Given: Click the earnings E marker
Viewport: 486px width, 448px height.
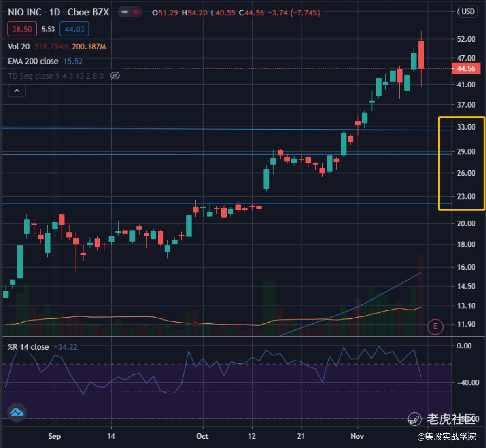Looking at the screenshot, I should (x=435, y=326).
